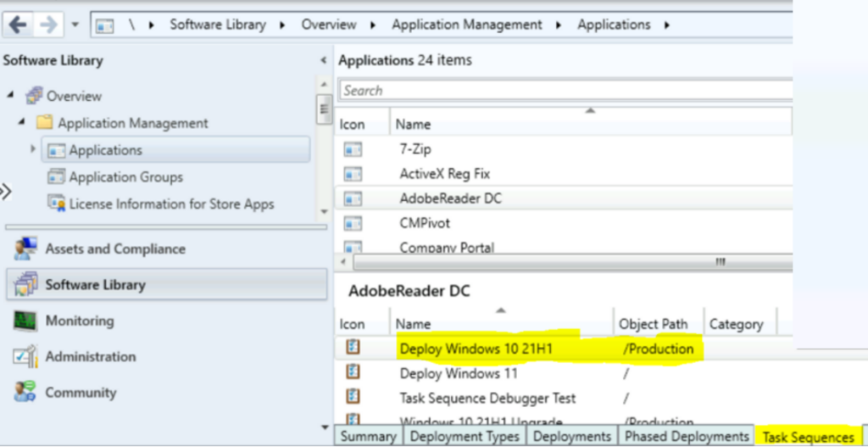Click the Task Sequence Debugger Test icon
This screenshot has height=447, width=868.
coord(353,397)
